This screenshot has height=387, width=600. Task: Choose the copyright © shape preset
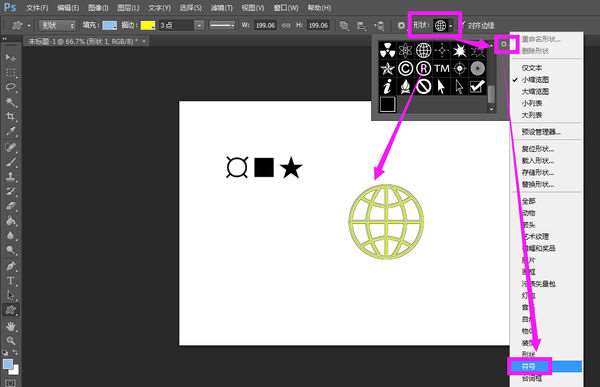(405, 69)
